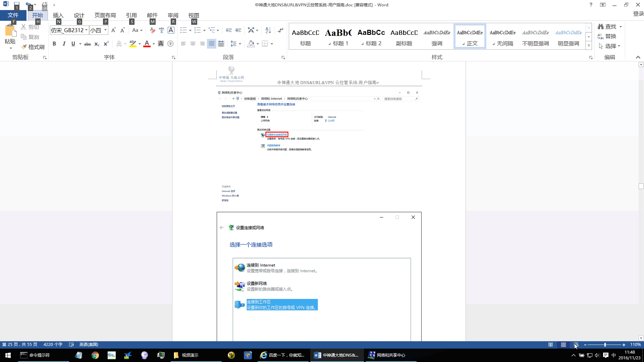
Task: Align text right
Action: 202,44
